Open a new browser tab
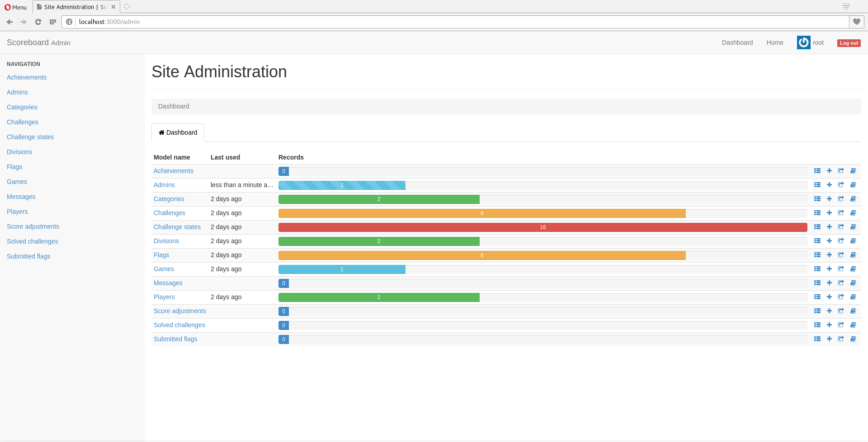868x442 pixels. click(127, 7)
